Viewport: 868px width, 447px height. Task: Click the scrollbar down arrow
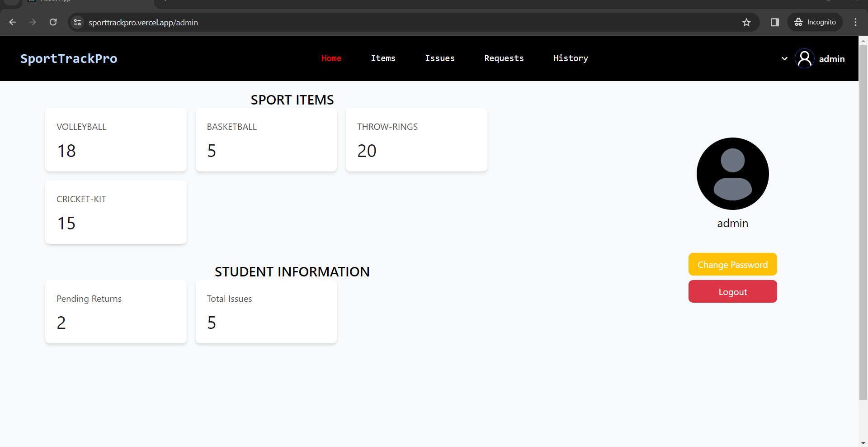click(x=863, y=443)
